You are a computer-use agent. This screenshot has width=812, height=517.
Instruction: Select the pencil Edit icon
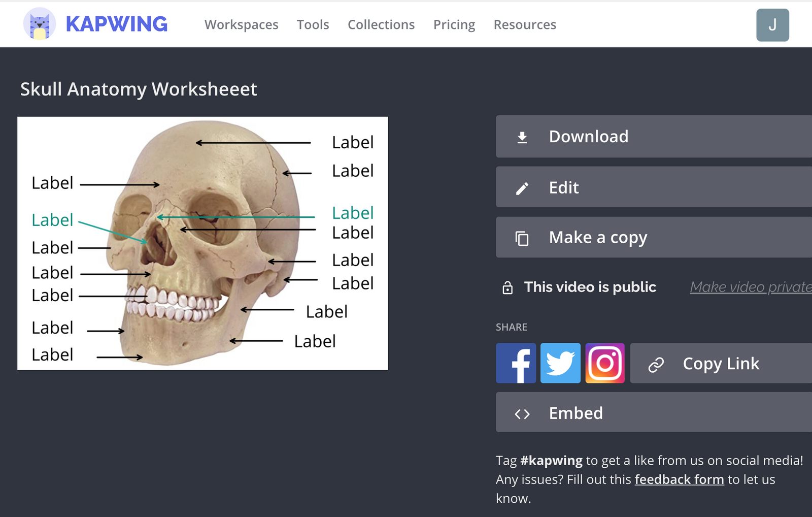coord(522,187)
